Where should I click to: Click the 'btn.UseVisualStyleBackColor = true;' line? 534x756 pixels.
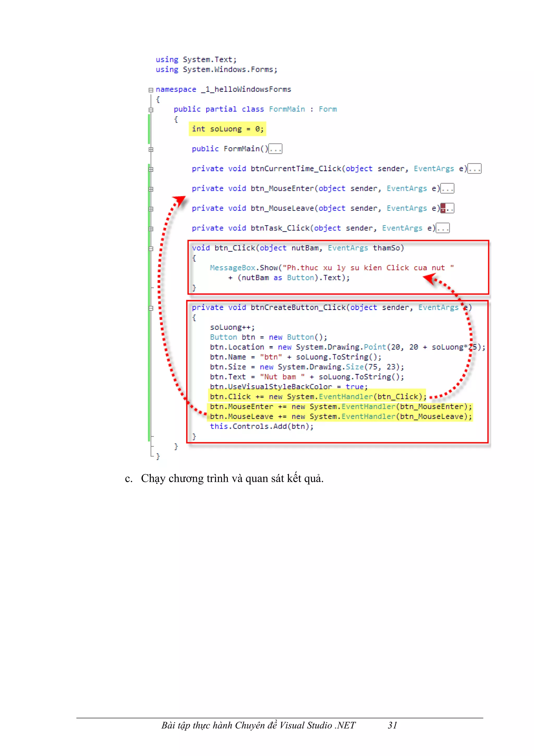289,387
